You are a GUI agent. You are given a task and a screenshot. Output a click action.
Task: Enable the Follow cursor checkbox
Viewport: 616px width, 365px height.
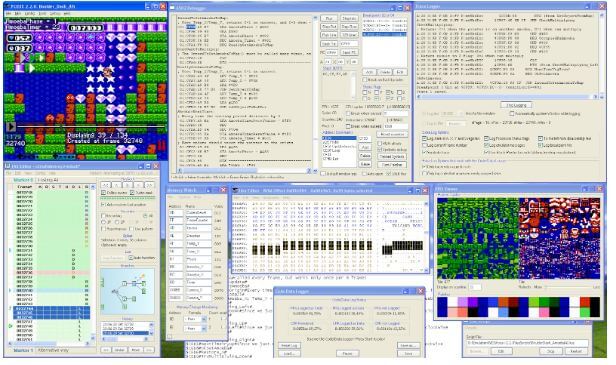click(104, 193)
